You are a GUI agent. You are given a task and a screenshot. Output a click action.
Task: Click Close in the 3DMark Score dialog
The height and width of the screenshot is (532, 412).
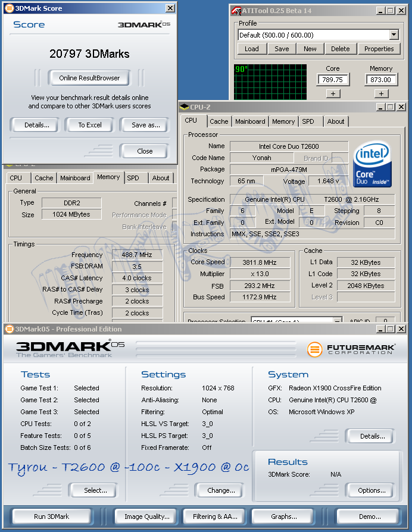pyautogui.click(x=145, y=151)
